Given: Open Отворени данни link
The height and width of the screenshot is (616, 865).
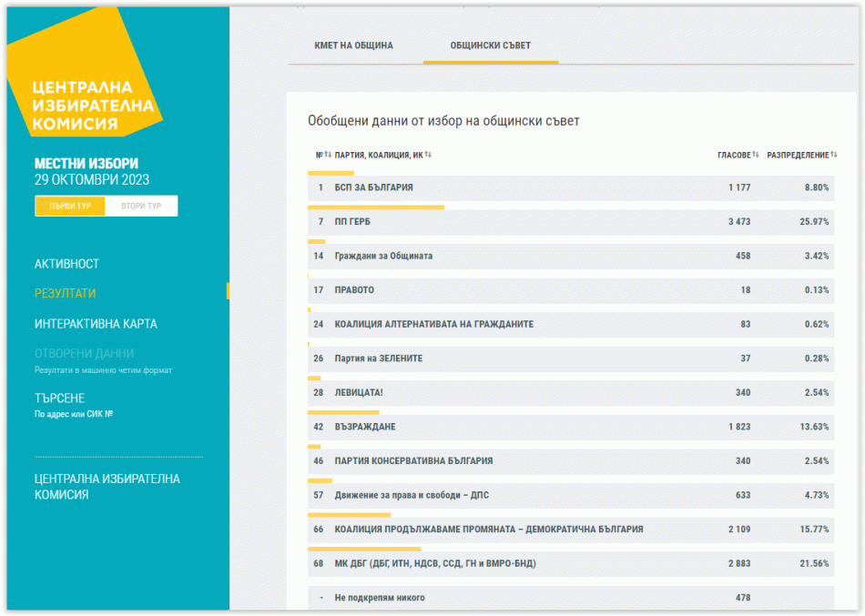Looking at the screenshot, I should 84,354.
